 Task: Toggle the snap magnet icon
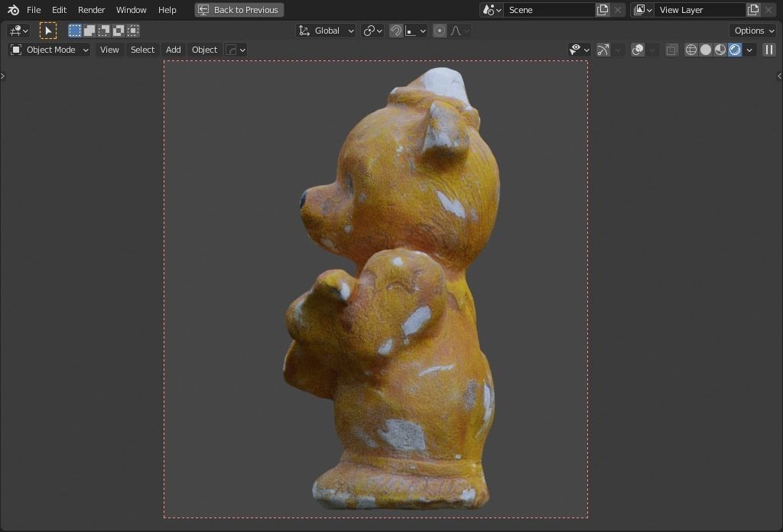click(395, 31)
